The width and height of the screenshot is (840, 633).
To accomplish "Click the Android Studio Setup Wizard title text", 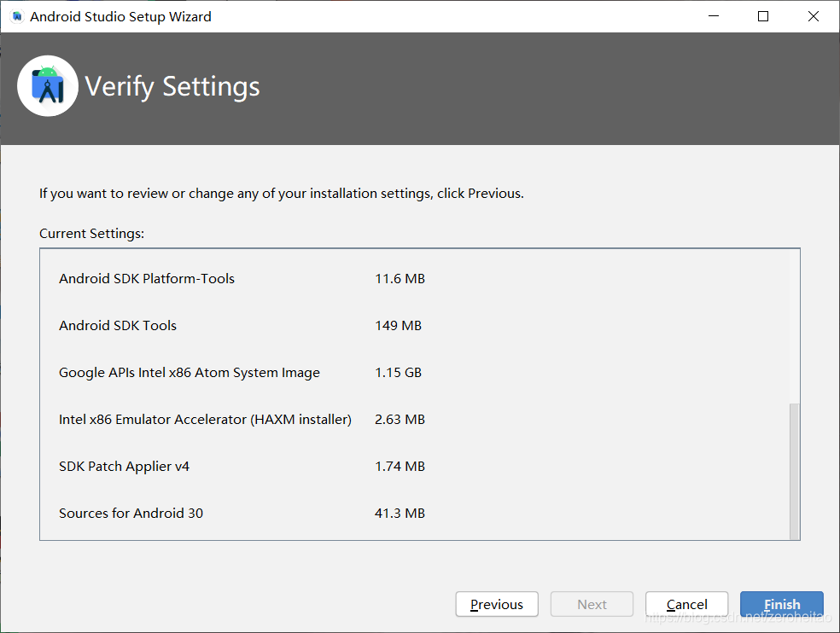I will pyautogui.click(x=120, y=15).
